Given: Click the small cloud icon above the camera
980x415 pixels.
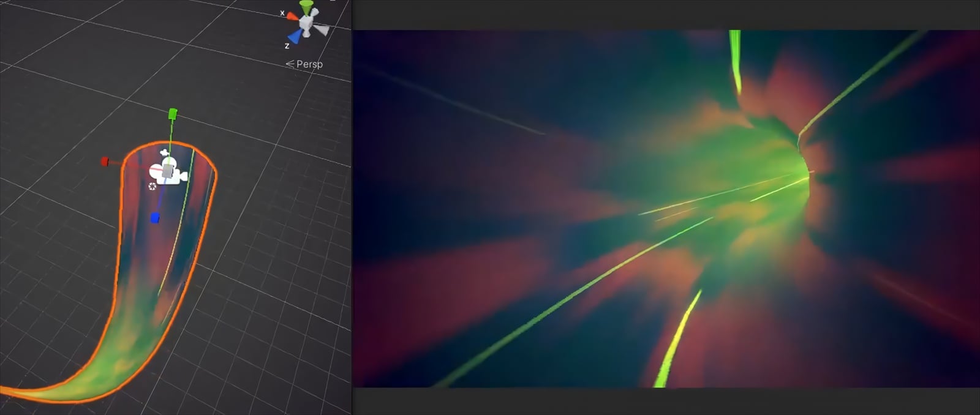Looking at the screenshot, I should coord(164,152).
